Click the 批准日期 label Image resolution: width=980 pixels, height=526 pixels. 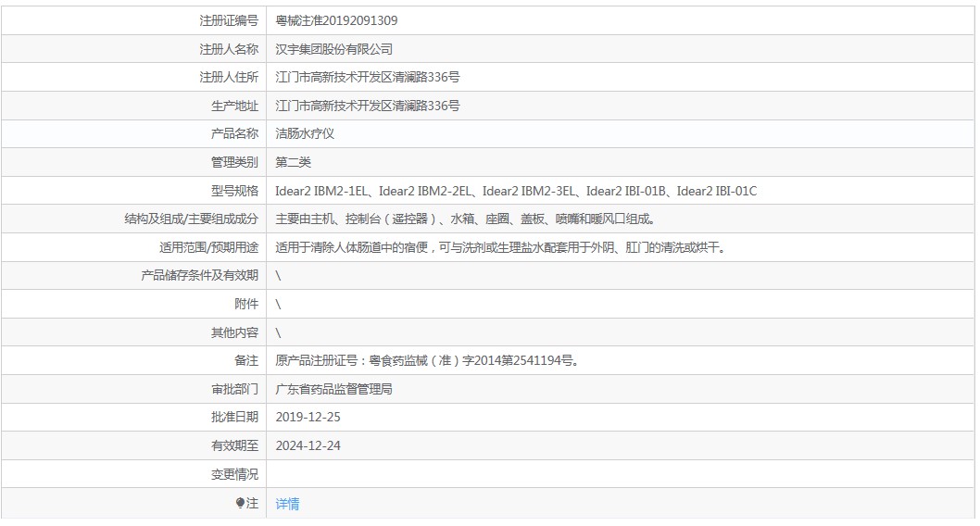234,418
